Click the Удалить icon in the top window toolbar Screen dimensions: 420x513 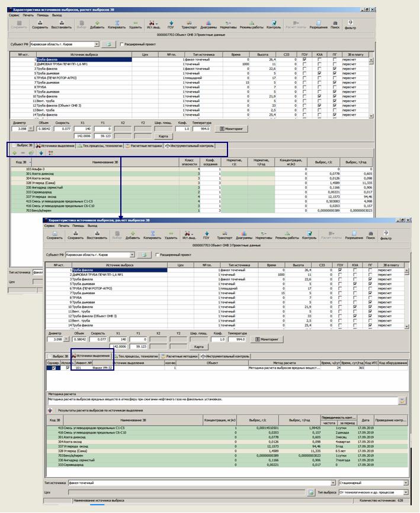[135, 25]
